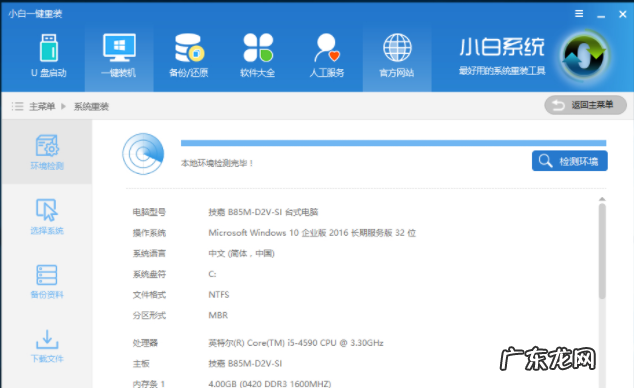Click the scroll up arrow of info list
634x388 pixels.
click(602, 199)
